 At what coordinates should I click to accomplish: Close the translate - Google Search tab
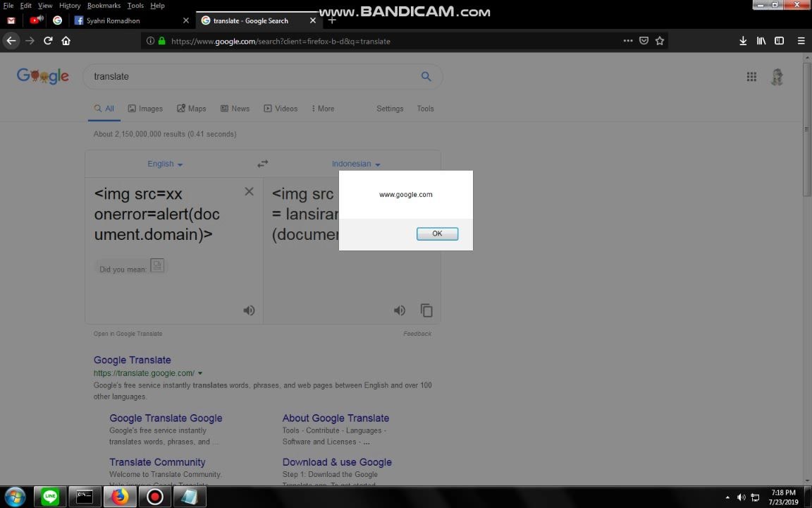point(312,20)
